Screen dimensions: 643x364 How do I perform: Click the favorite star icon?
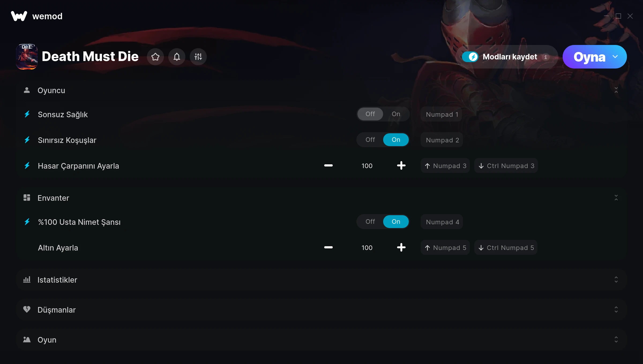(x=155, y=57)
